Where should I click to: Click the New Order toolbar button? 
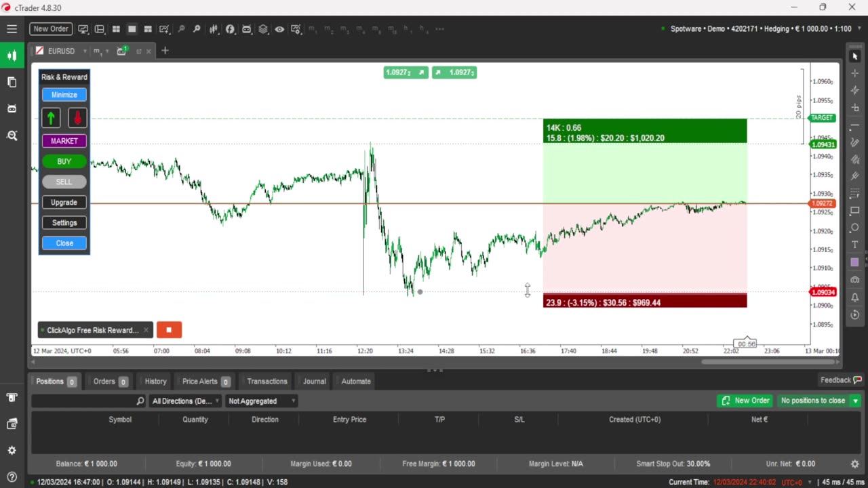(x=51, y=29)
